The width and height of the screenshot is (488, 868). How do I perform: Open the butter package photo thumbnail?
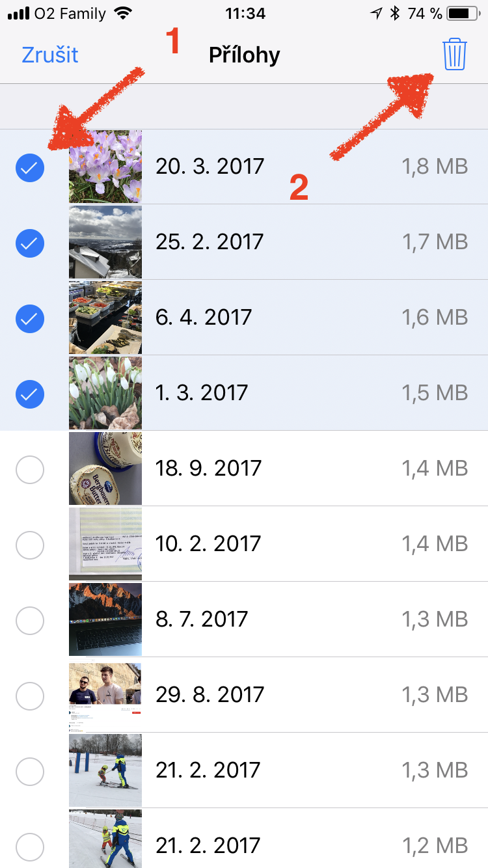105,468
